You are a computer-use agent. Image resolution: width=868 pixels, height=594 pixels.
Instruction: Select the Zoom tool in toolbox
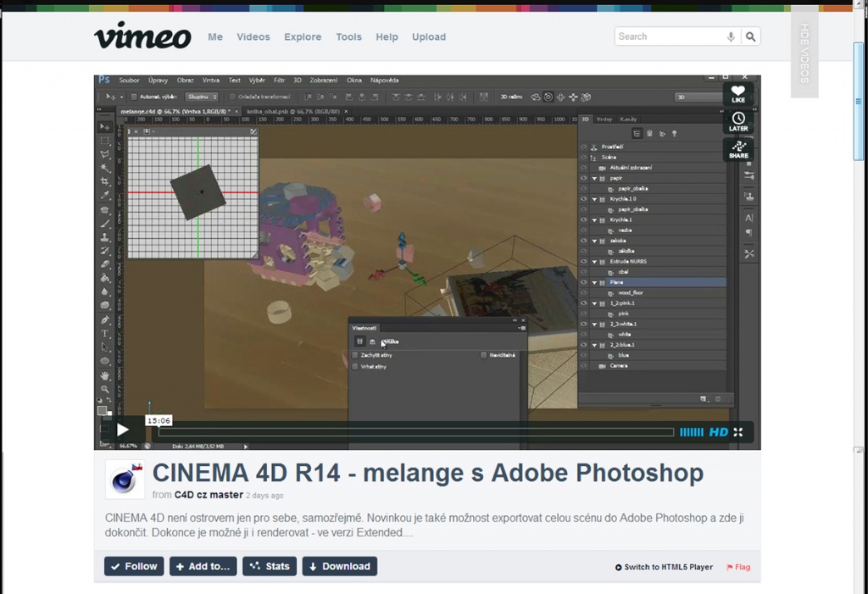(x=104, y=389)
